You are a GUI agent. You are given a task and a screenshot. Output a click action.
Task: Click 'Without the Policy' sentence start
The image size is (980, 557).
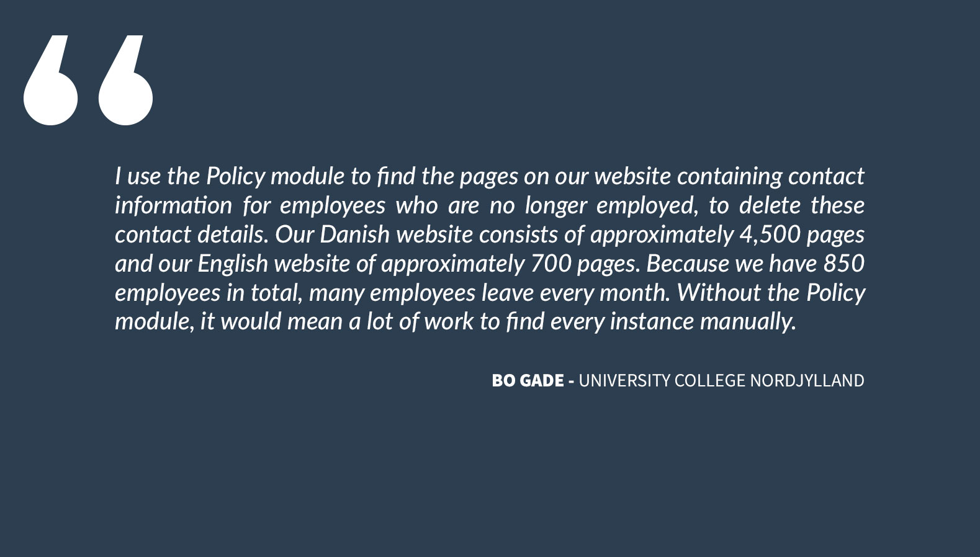click(771, 293)
